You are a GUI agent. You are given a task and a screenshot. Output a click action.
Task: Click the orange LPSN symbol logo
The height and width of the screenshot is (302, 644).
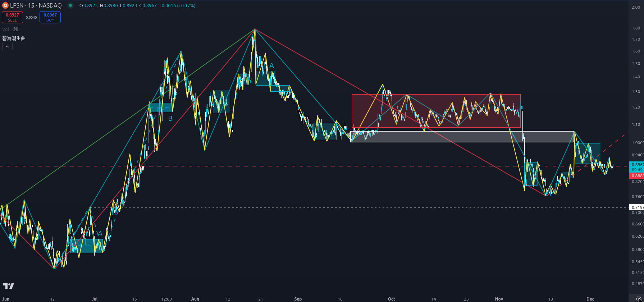pos(5,5)
